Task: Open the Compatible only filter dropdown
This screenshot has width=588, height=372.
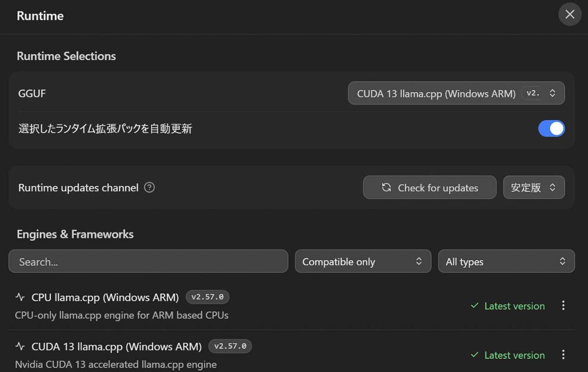Action: pos(363,261)
